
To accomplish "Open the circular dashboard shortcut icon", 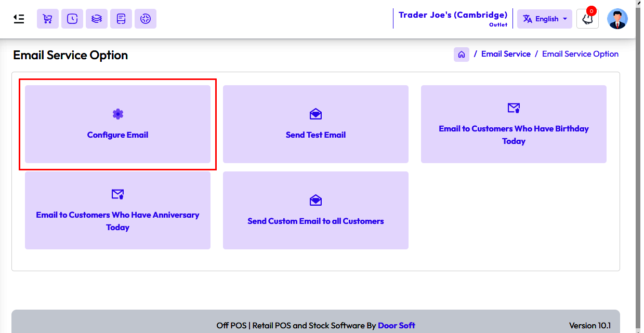I will 146,19.
